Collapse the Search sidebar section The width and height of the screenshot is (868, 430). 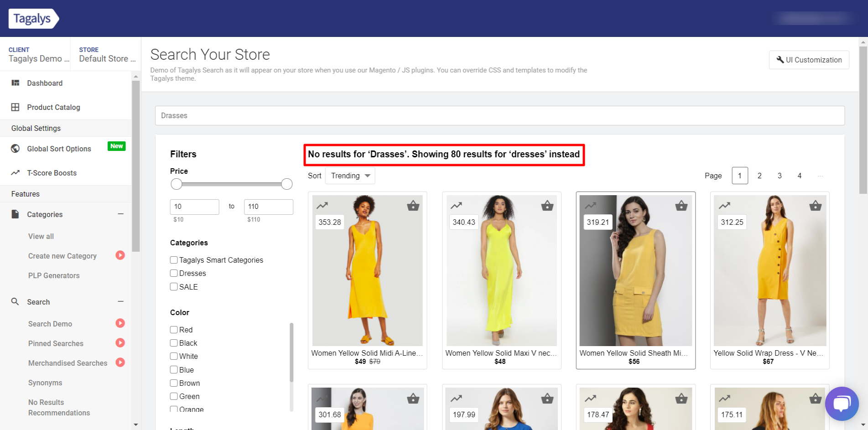(120, 301)
